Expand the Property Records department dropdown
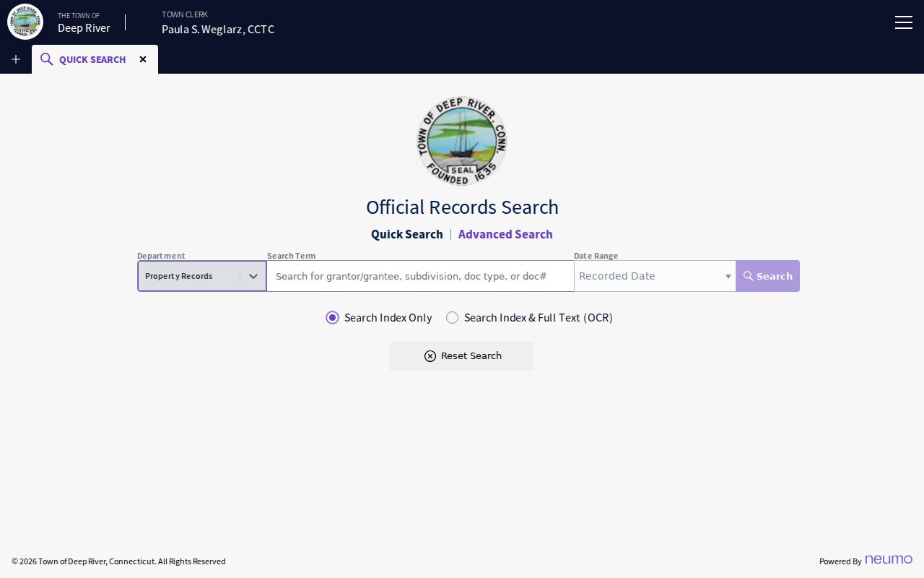This screenshot has width=924, height=578. click(202, 276)
